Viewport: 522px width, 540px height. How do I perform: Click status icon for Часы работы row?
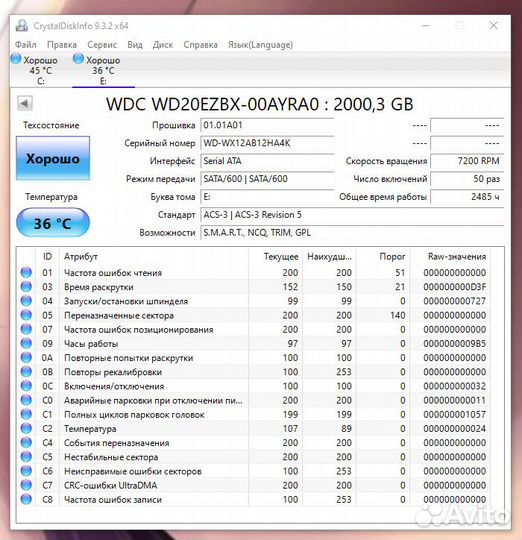click(26, 343)
